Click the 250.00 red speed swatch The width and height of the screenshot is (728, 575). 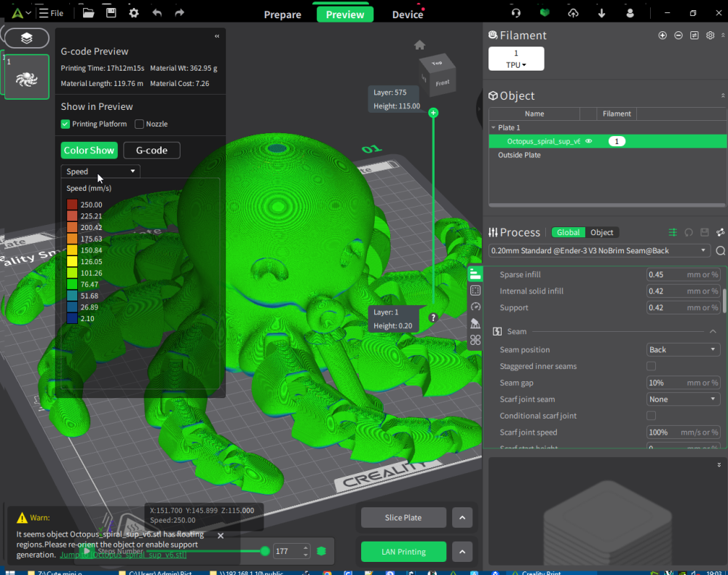(x=72, y=205)
